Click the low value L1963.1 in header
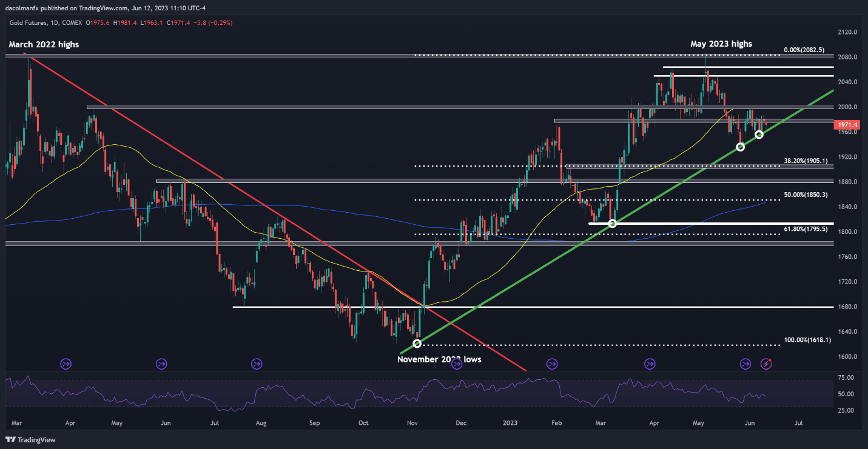This screenshot has width=868, height=449. pos(153,22)
